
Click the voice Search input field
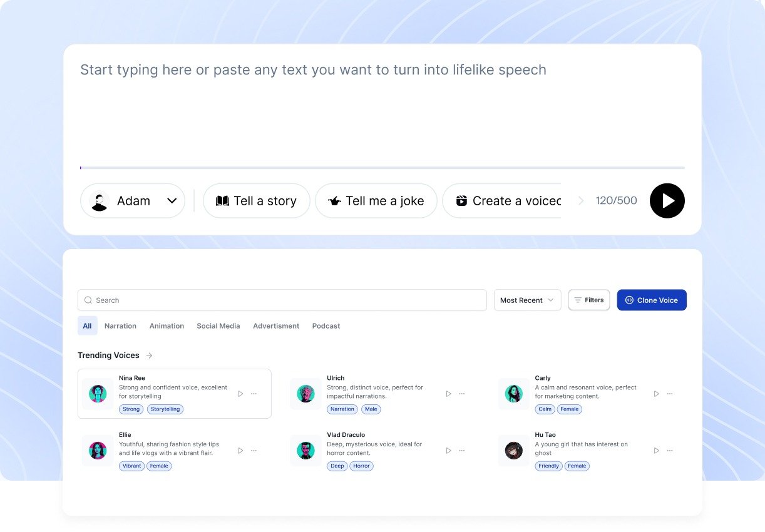tap(282, 300)
